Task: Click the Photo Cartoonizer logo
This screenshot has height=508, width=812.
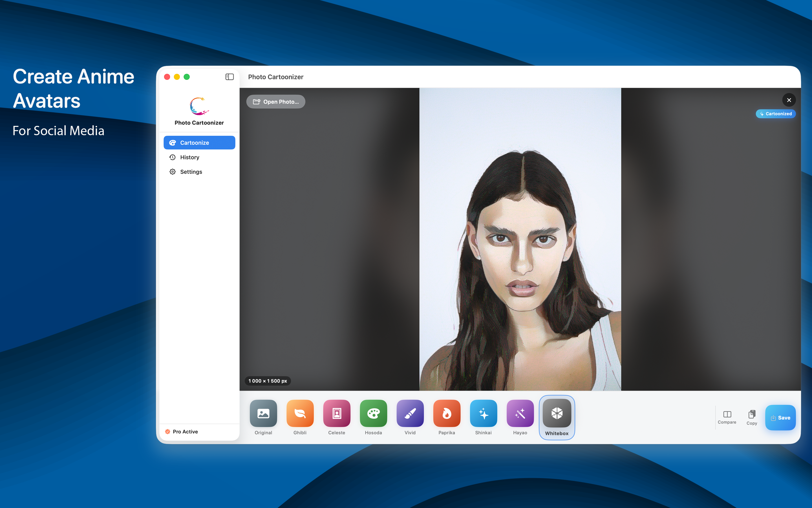Action: point(199,106)
